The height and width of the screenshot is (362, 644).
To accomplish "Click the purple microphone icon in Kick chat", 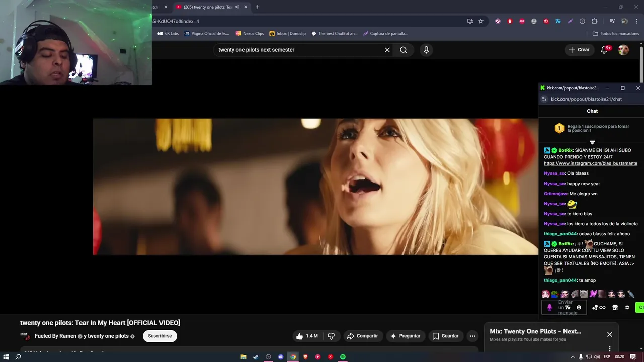I will pos(549,307).
